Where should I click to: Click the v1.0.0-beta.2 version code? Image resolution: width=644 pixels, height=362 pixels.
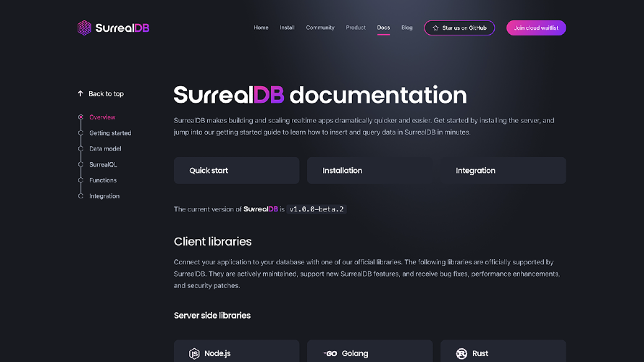317,209
